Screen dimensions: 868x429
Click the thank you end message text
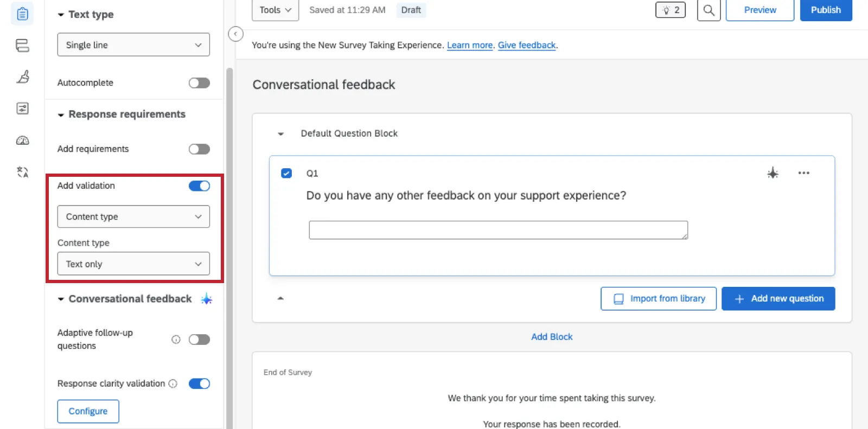pos(552,398)
